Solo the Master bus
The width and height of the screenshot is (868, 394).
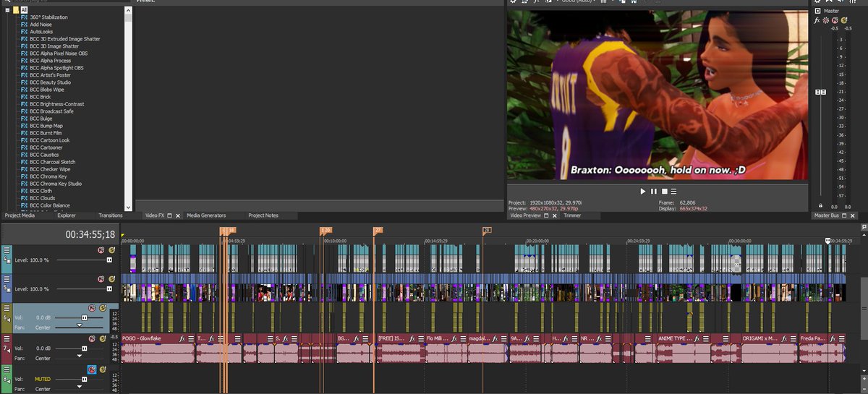843,20
